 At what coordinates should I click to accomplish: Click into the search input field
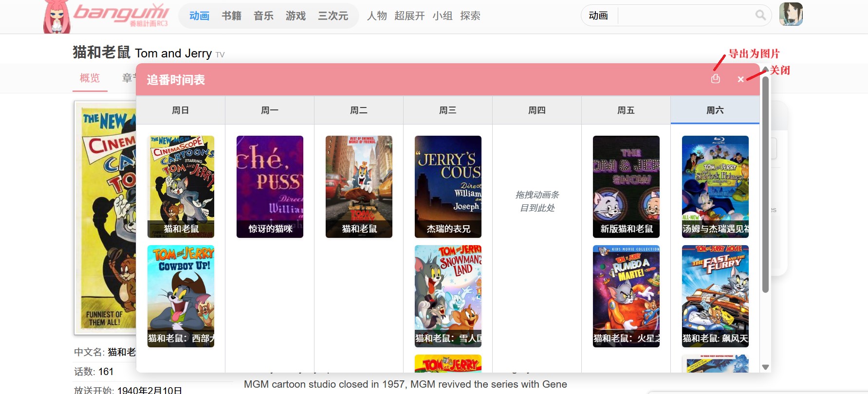[686, 16]
